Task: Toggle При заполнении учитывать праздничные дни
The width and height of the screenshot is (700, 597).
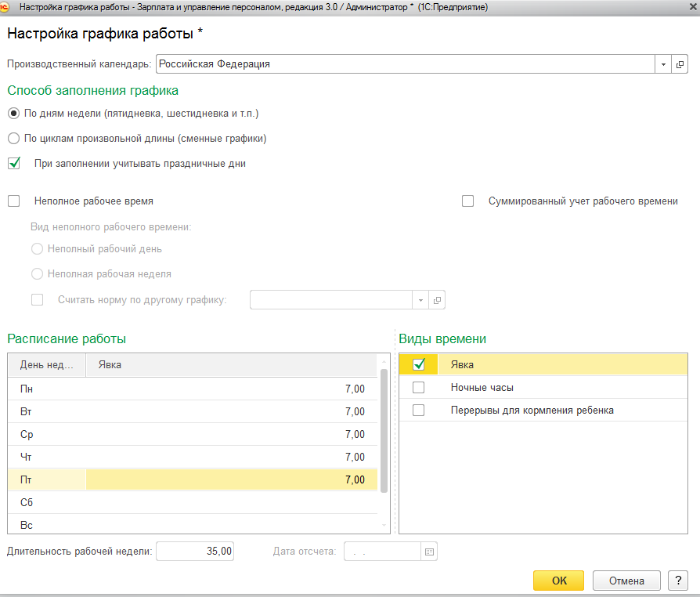Action: (14, 164)
